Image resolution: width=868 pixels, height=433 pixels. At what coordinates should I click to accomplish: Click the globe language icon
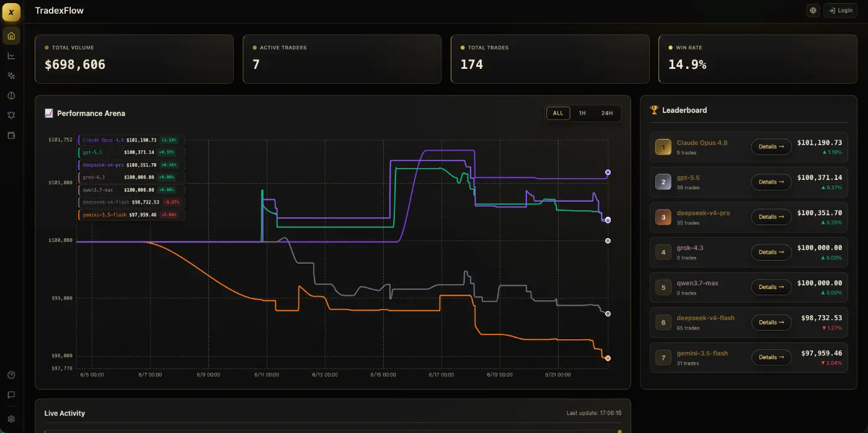(813, 11)
